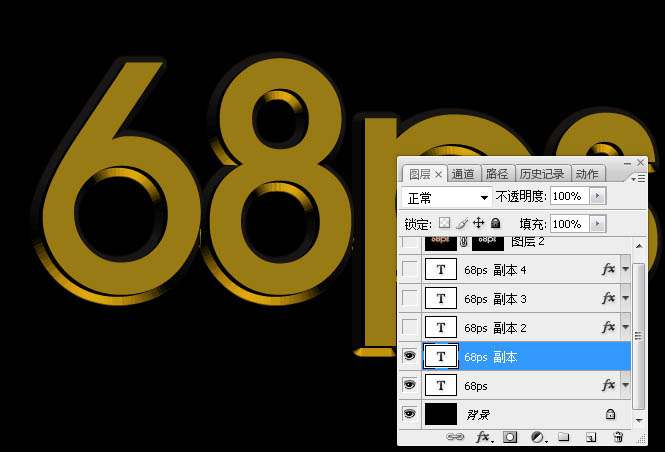Open the 填充 fill slider arrow

coord(598,223)
